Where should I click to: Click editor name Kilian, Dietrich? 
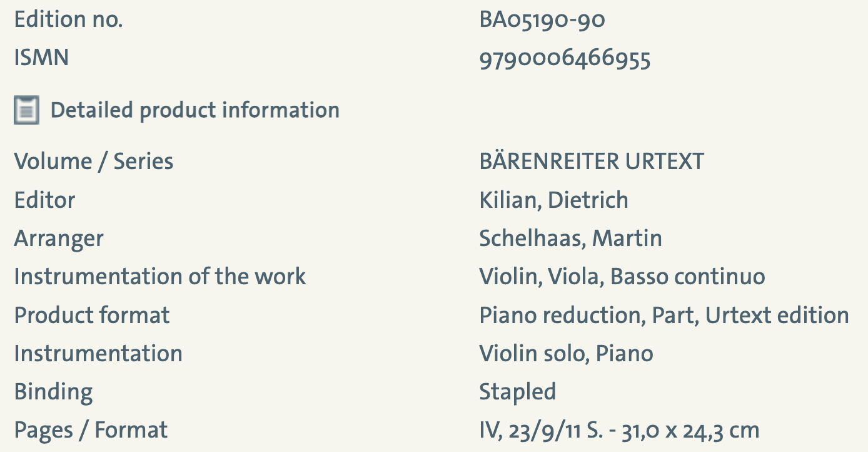click(x=553, y=200)
